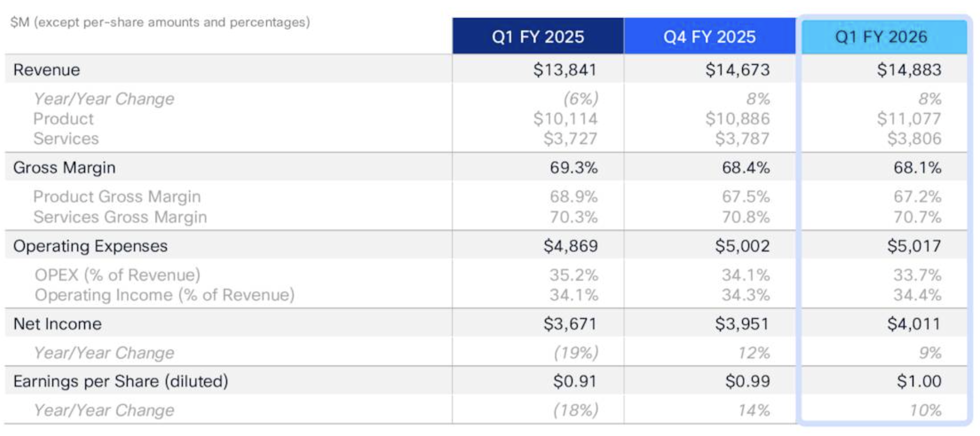
Task: Select the 67.2% product gross margin value
Action: 917,197
